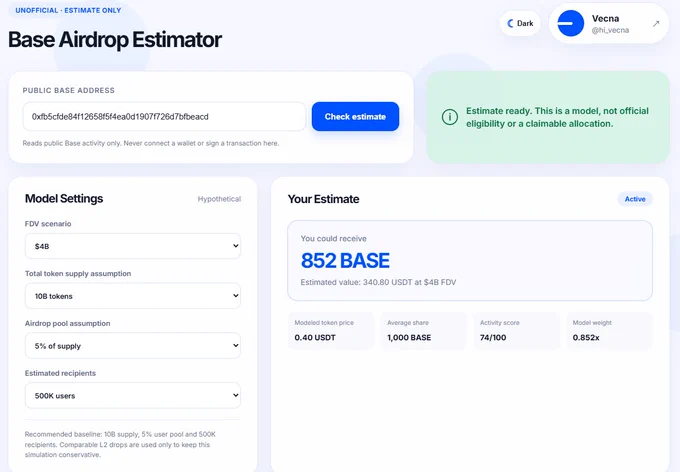Click the Model Settings heading
Image resolution: width=680 pixels, height=472 pixels.
(64, 199)
